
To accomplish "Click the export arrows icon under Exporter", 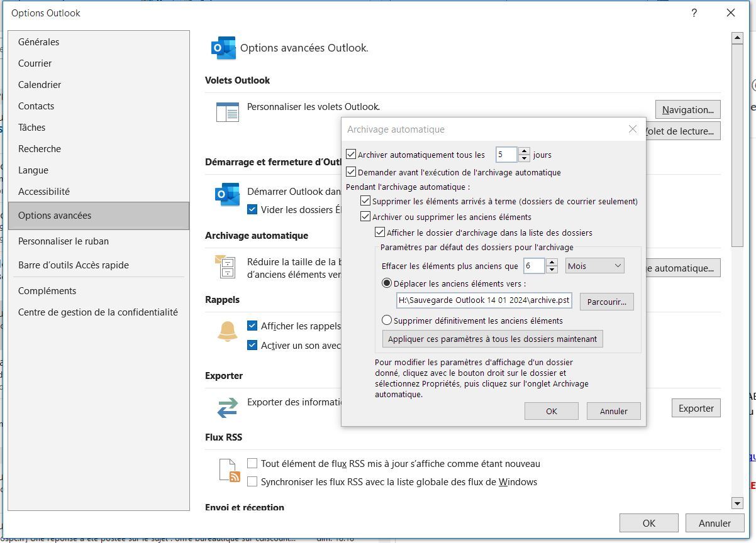I will point(227,407).
